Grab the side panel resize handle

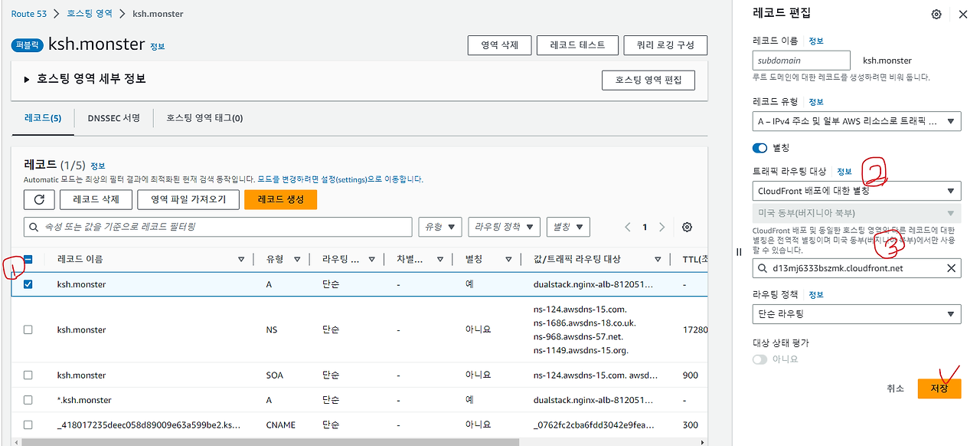click(739, 251)
